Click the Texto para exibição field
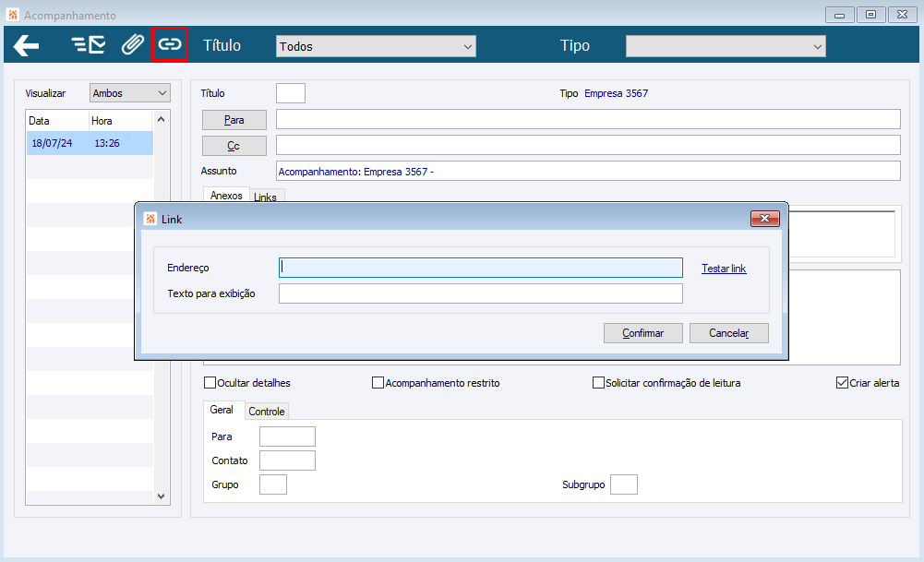The width and height of the screenshot is (924, 562). [481, 293]
